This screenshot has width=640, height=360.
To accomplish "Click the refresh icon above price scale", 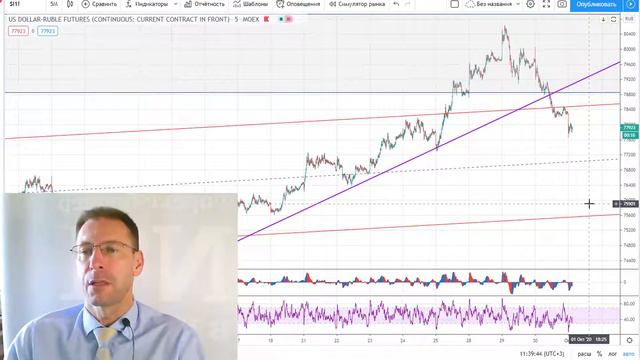I will [x=613, y=19].
